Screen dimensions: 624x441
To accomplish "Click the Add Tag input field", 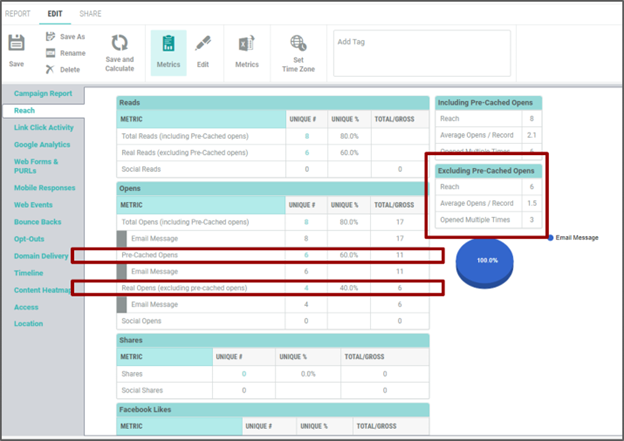I will [421, 52].
